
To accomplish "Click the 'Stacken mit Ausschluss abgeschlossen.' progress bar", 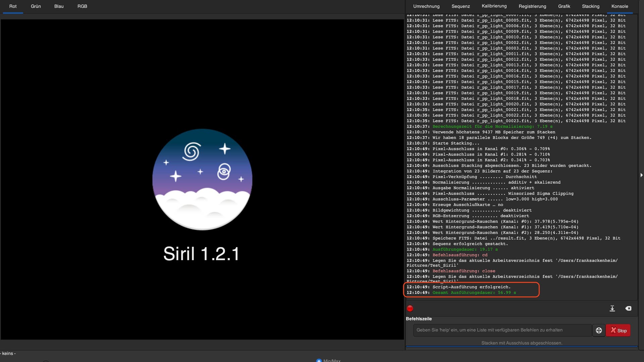I will tap(522, 343).
